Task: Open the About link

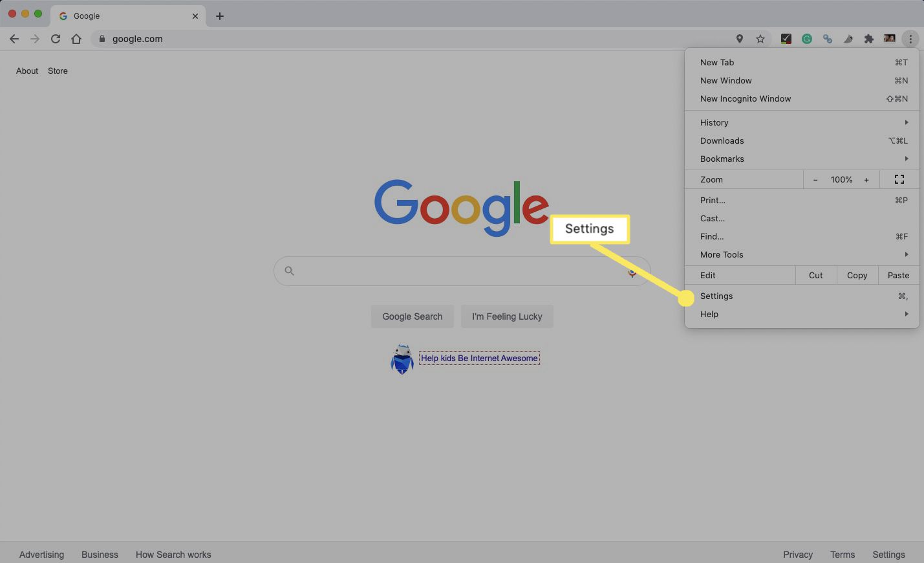Action: coord(27,71)
